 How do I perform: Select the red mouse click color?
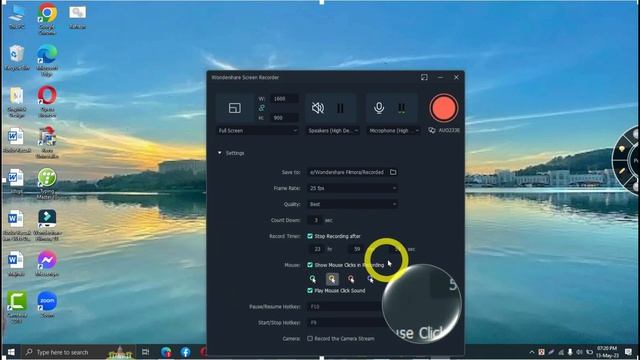click(x=351, y=279)
